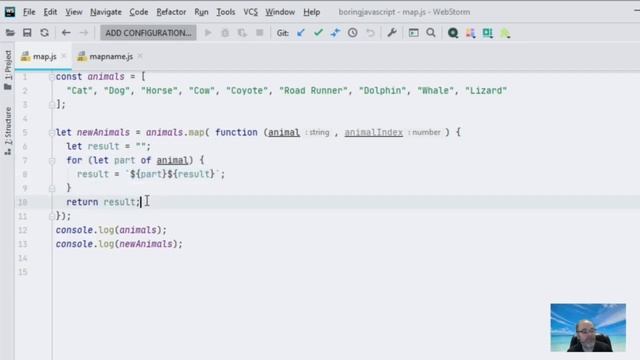
Task: Click the light green plugin icon
Action: [x=505, y=33]
